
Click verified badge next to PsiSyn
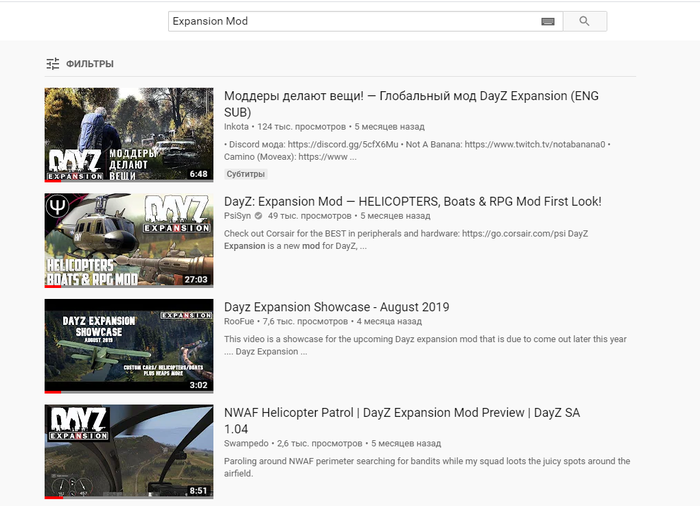point(260,216)
